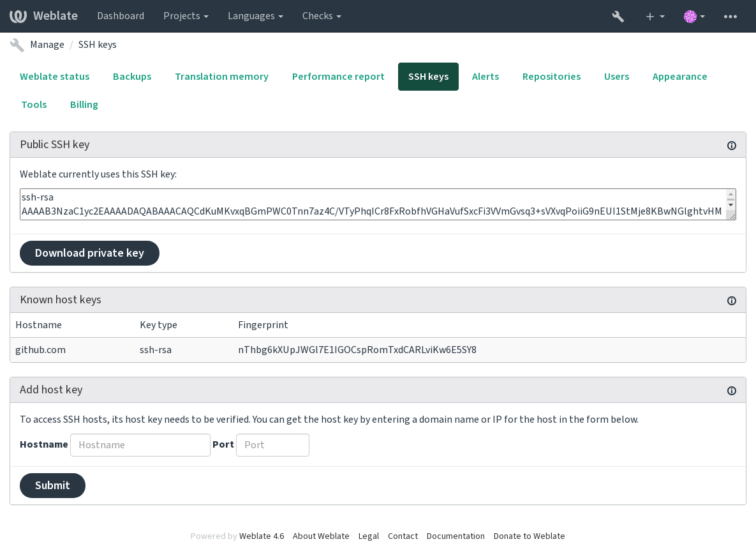Select the github.com fingerprint text

coord(357,350)
